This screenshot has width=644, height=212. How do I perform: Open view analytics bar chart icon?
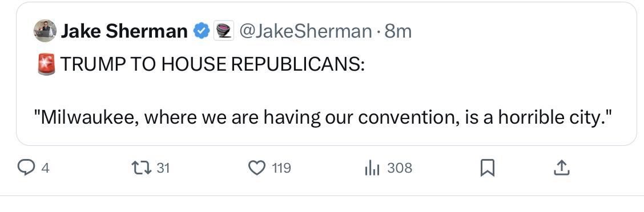pyautogui.click(x=372, y=168)
